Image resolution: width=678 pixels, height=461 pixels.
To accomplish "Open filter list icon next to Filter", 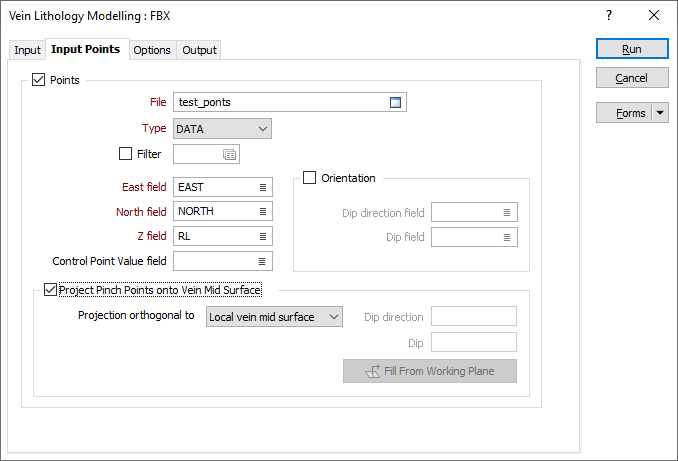I will point(229,154).
